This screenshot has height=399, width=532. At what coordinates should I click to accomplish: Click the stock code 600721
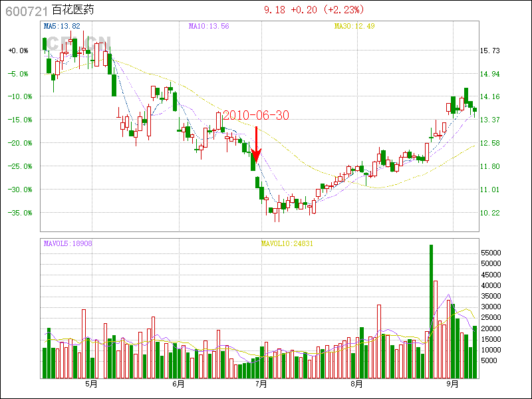[26, 11]
